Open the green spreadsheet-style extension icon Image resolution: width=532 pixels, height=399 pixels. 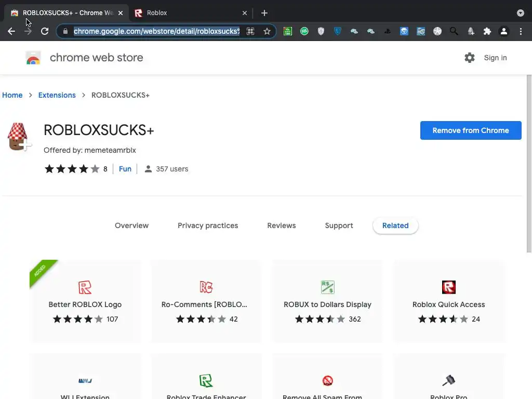tap(288, 31)
